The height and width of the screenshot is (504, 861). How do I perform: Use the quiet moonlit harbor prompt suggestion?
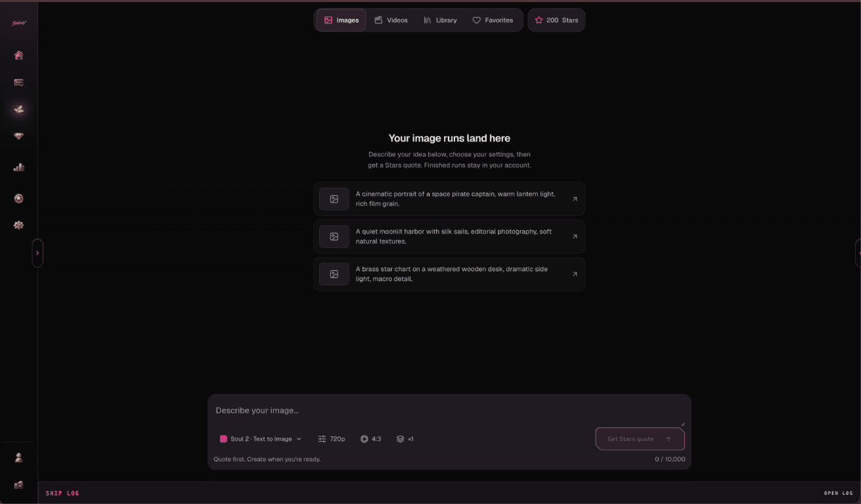[449, 236]
